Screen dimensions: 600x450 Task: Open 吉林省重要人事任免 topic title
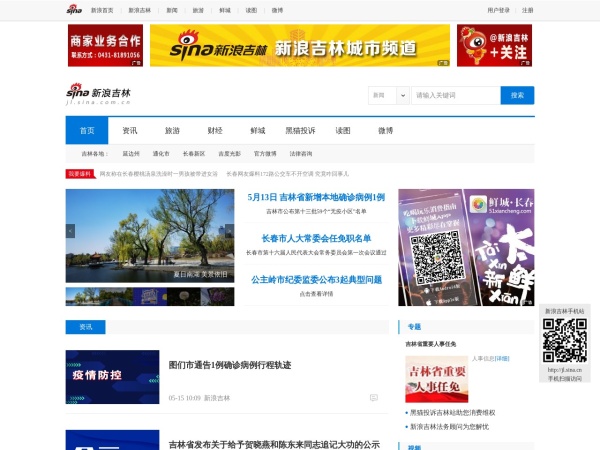[x=430, y=344]
